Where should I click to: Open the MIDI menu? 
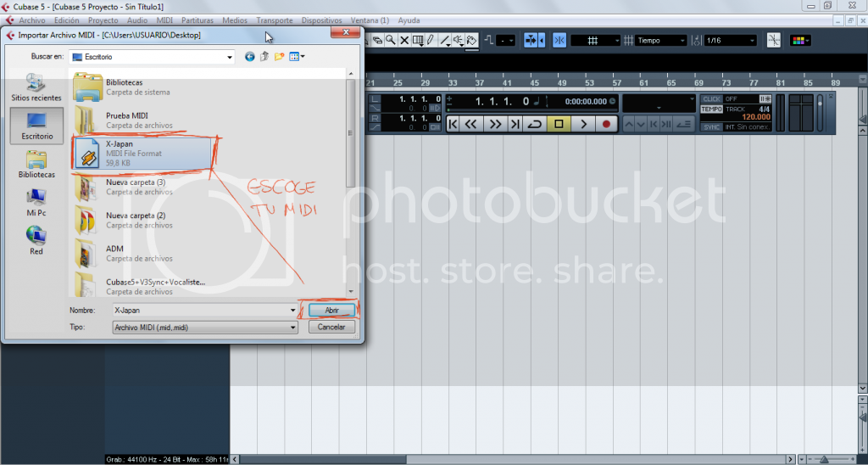tap(164, 20)
